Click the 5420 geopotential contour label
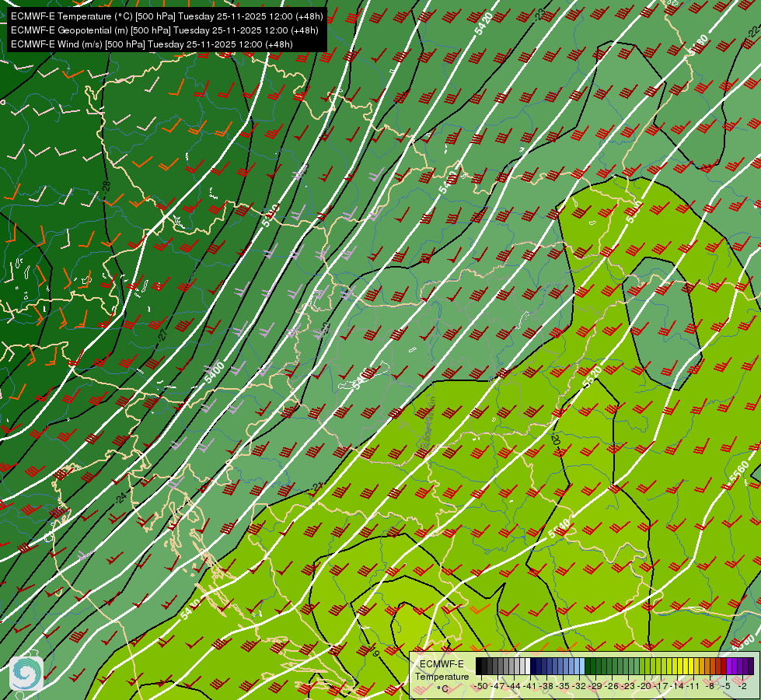Viewport: 761px width, 700px height. 483,23
